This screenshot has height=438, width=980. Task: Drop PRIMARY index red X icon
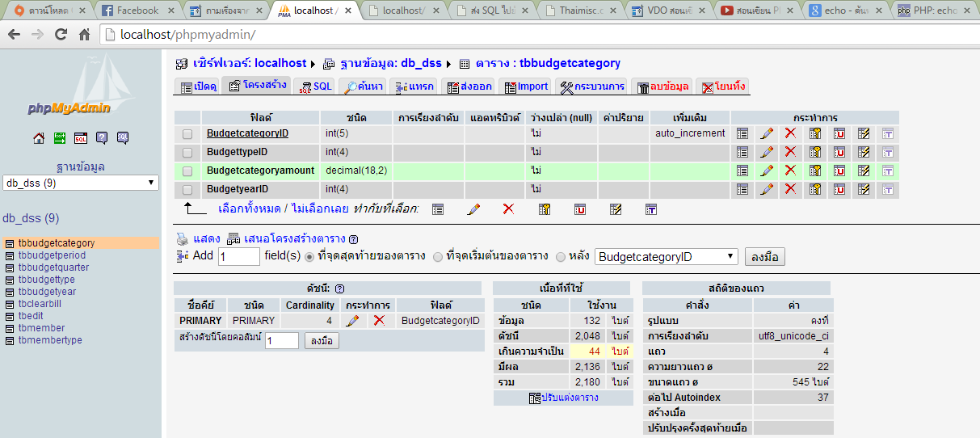click(x=379, y=321)
